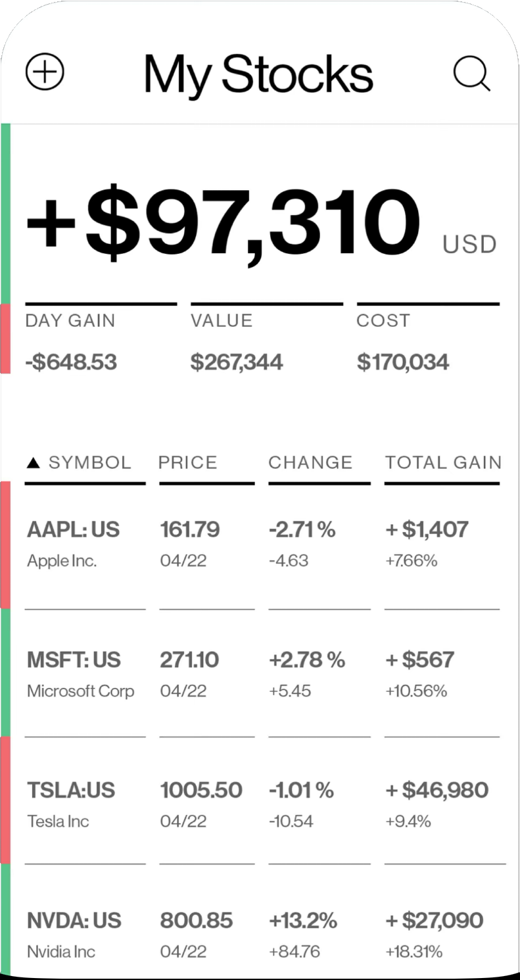Sort by TOTAL GAIN column header

(443, 462)
